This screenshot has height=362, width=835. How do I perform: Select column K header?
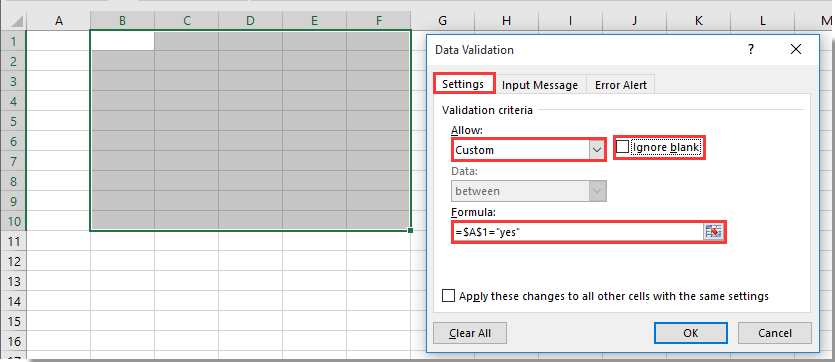pos(699,21)
